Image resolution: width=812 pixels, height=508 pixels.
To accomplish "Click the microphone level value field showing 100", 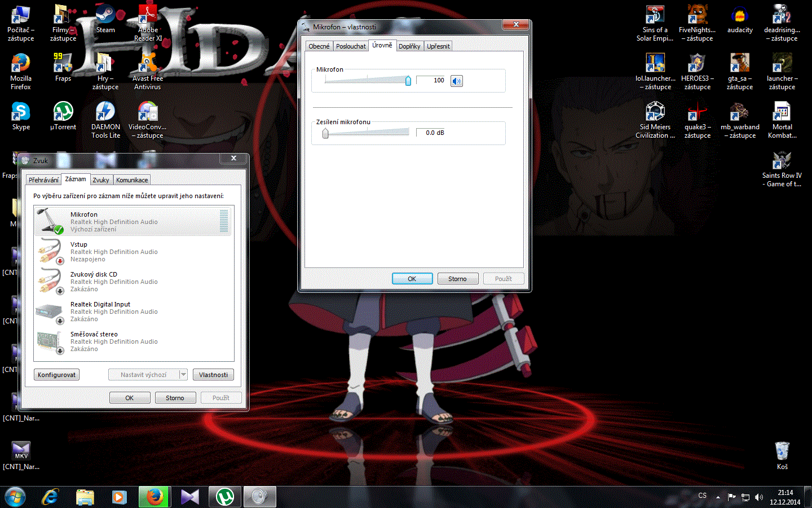I will [432, 81].
